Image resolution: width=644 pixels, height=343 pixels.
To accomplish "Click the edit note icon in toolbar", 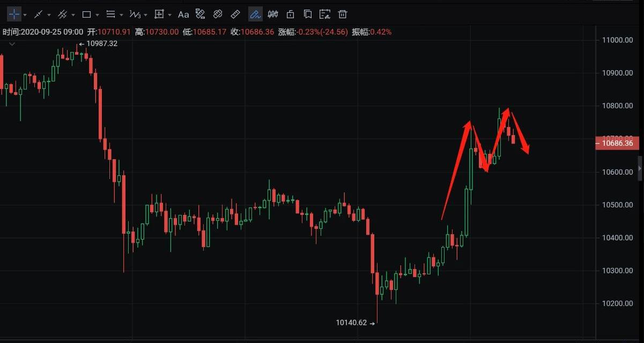I will 324,14.
